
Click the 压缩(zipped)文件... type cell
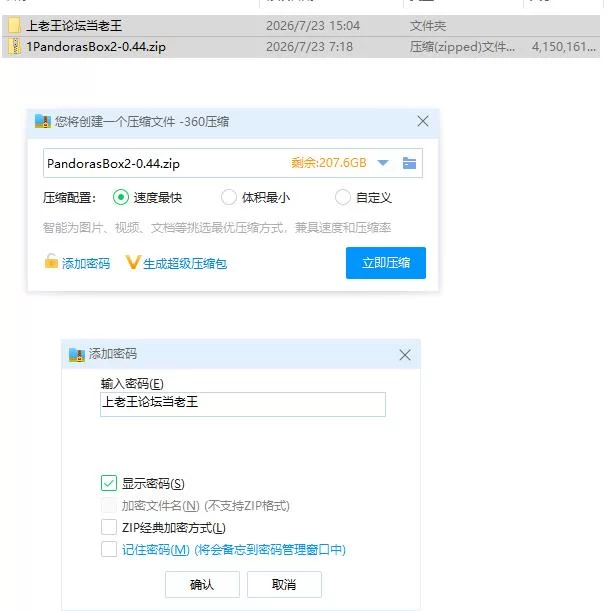[462, 47]
